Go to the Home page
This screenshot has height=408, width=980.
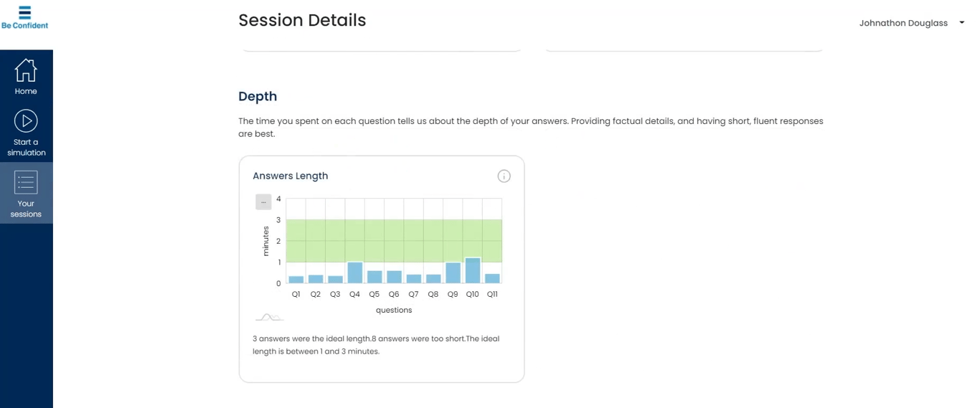(x=26, y=77)
